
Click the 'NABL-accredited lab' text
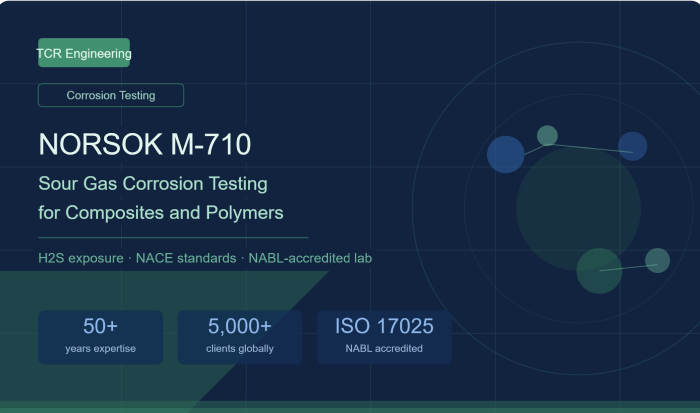[310, 258]
